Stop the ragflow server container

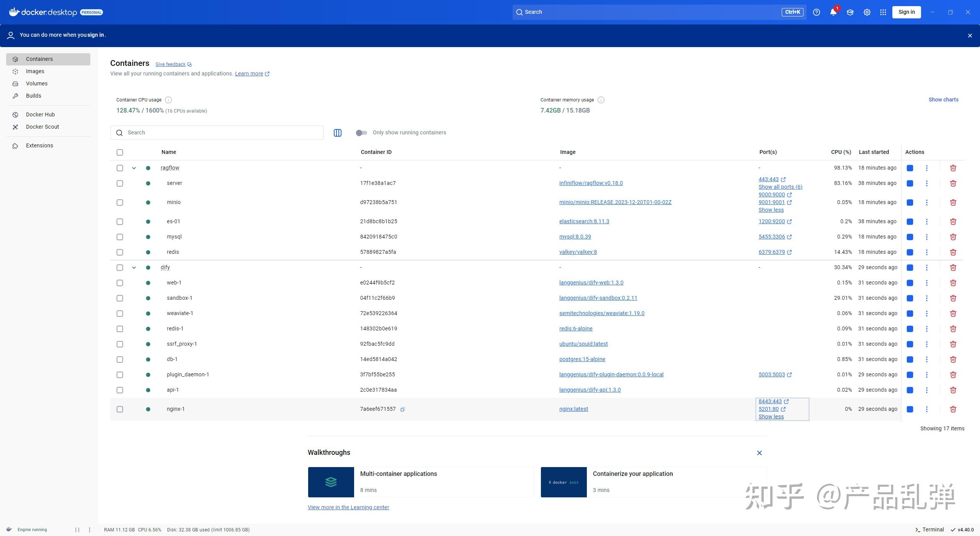[x=910, y=183]
